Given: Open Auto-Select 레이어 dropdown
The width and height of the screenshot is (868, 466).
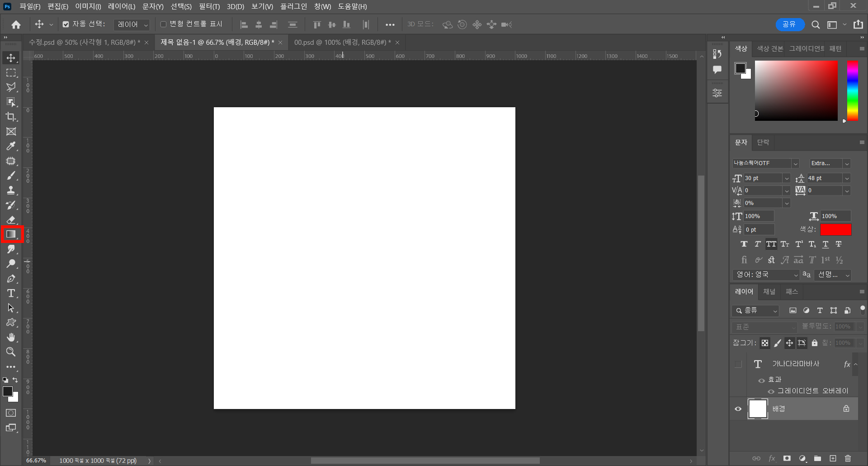Looking at the screenshot, I should (x=132, y=24).
